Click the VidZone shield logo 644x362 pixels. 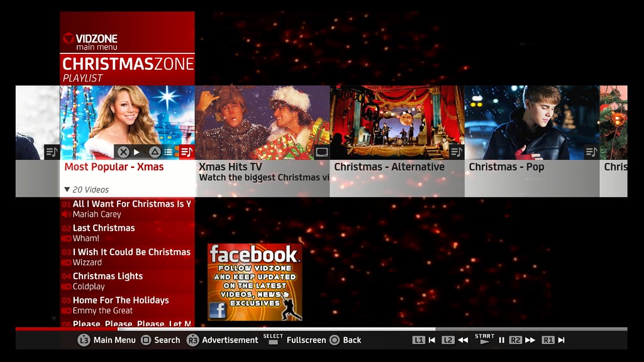tap(68, 38)
